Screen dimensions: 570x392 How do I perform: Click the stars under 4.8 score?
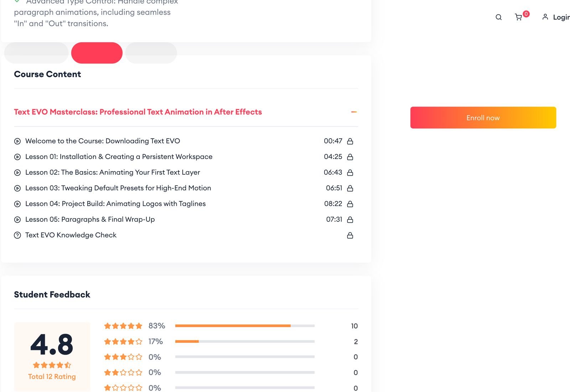[x=52, y=365]
